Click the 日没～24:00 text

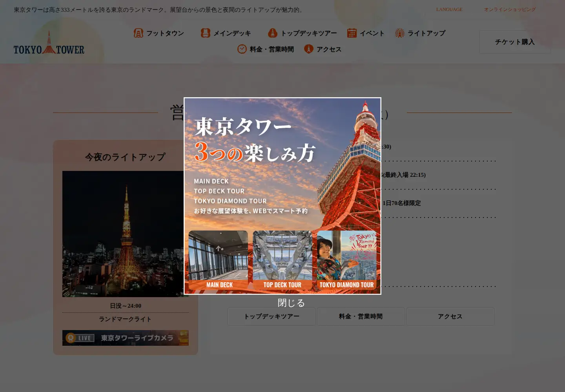coord(126,306)
